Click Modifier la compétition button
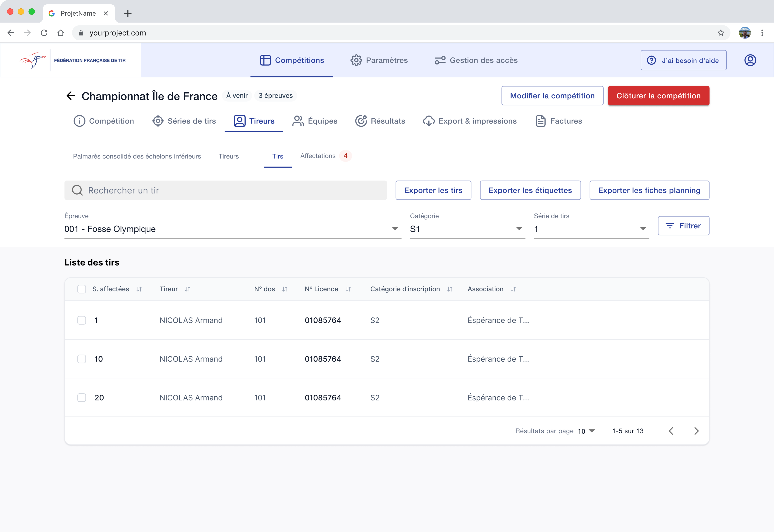The height and width of the screenshot is (532, 774). (x=552, y=96)
